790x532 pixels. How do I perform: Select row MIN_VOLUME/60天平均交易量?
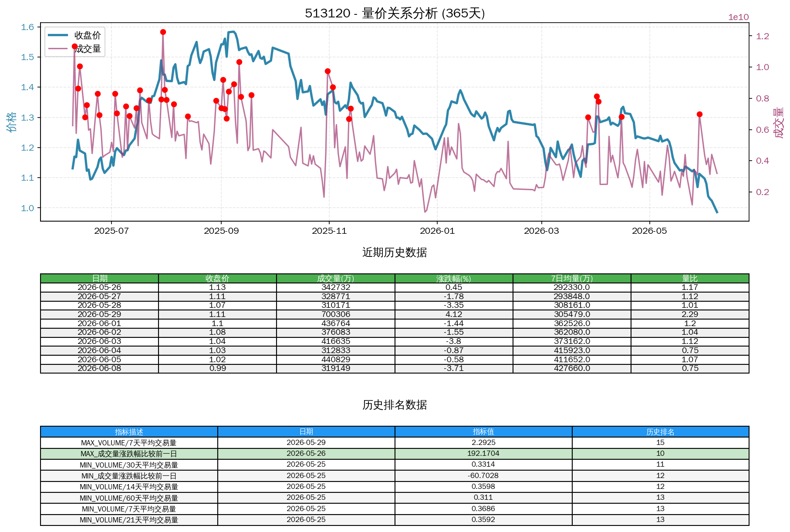[395, 498]
